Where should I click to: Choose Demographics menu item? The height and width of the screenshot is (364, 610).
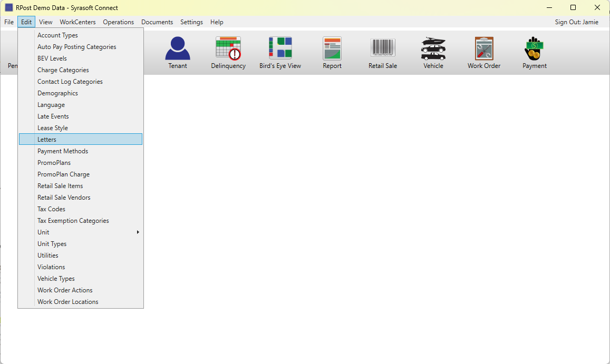[x=81, y=93]
